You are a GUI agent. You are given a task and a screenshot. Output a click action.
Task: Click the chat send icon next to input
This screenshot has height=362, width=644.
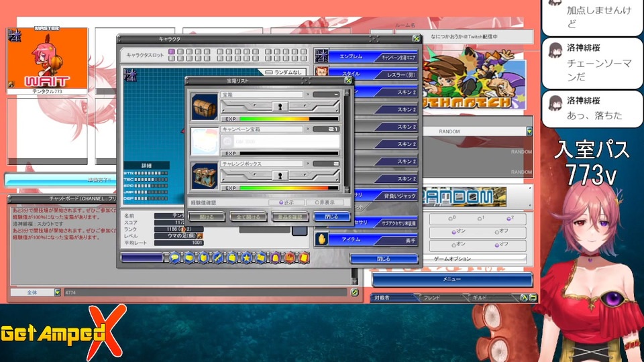355,292
